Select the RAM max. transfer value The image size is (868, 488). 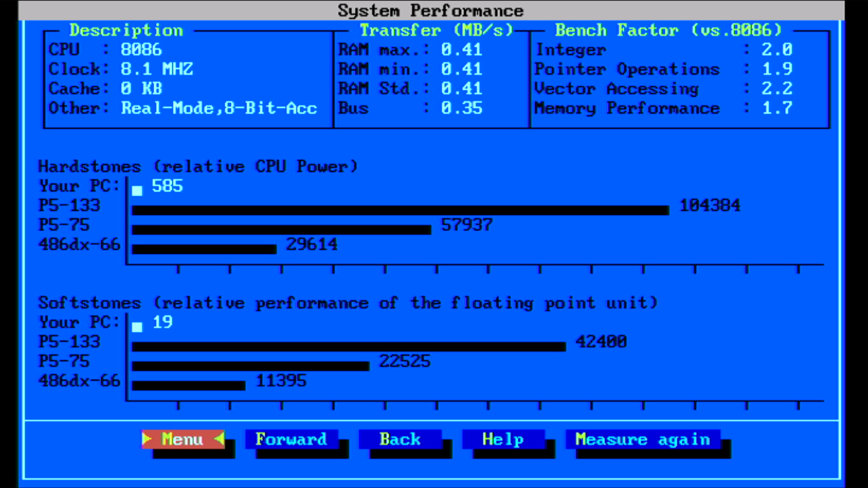click(x=462, y=49)
